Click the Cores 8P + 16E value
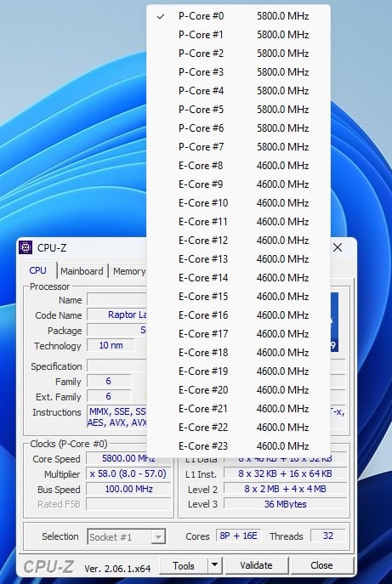 (x=238, y=536)
